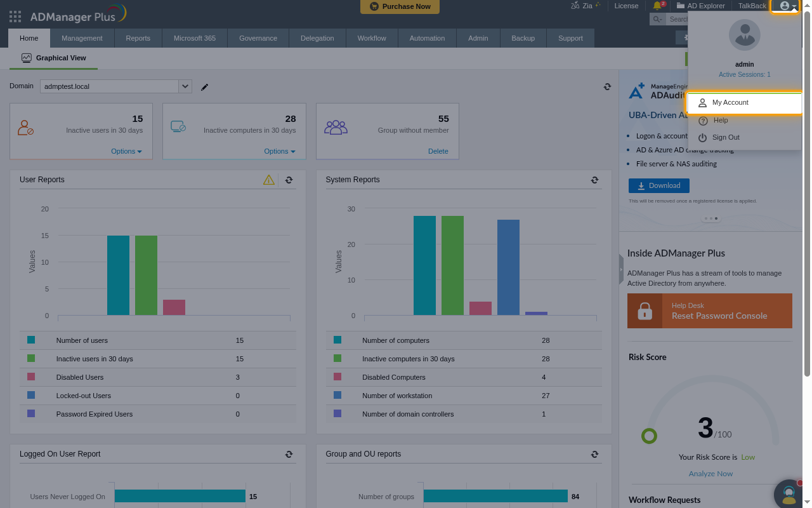
Task: Click the inactive users card icon
Action: (x=25, y=127)
